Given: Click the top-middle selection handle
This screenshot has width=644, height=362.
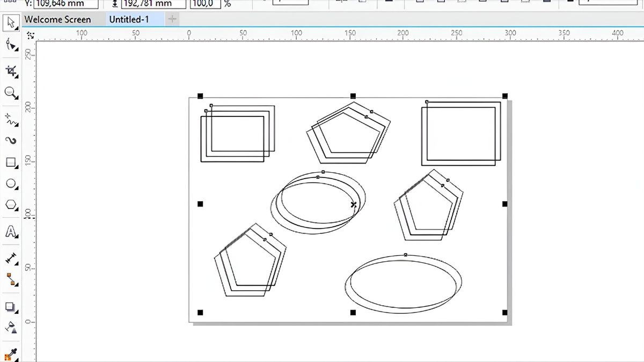Looking at the screenshot, I should 353,96.
